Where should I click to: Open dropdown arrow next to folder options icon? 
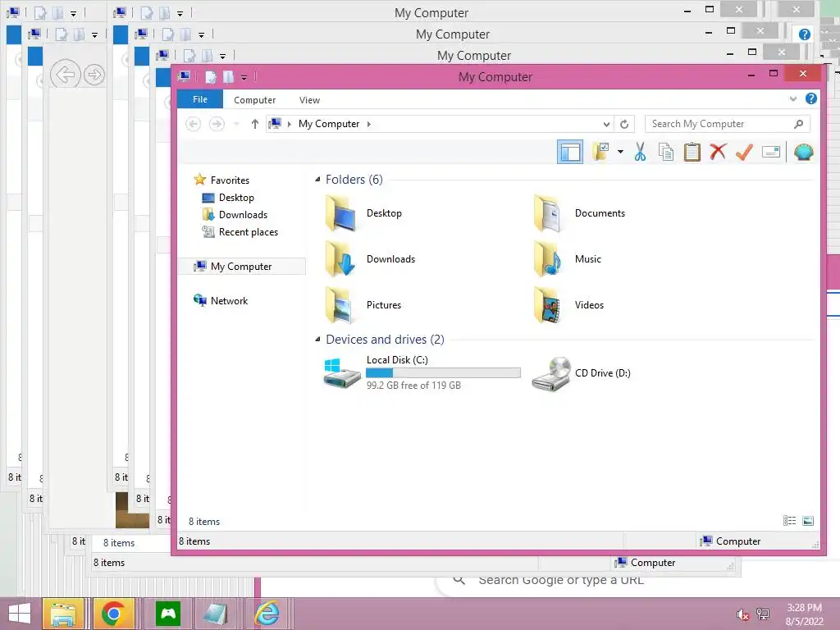pyautogui.click(x=620, y=152)
